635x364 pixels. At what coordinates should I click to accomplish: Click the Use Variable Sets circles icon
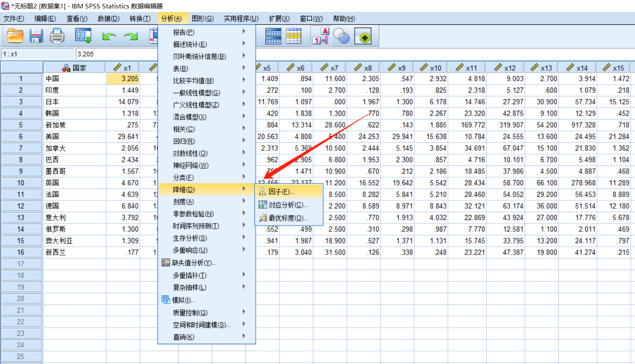pos(341,37)
